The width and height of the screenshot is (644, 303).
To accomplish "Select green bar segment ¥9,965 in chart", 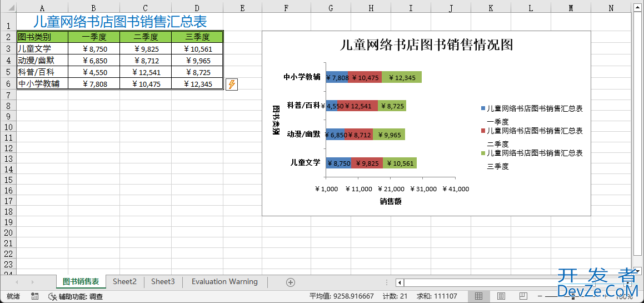I will click(x=389, y=134).
